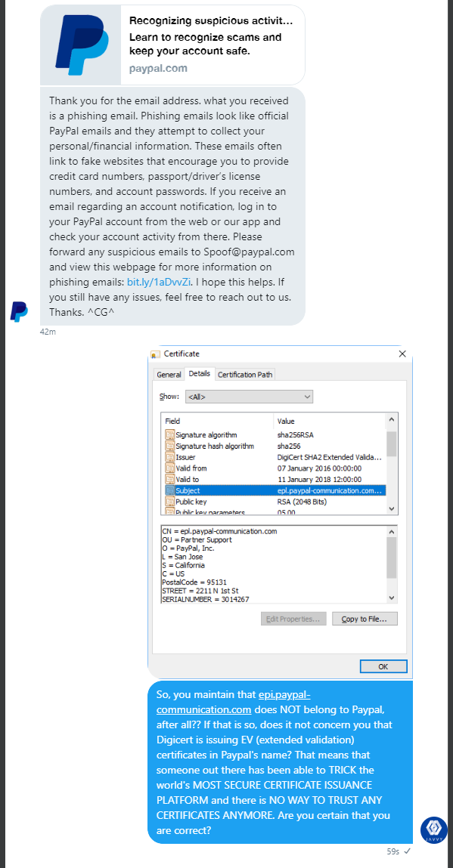The image size is (453, 868).
Task: Click the disabled Edit Properties button
Action: click(x=293, y=619)
